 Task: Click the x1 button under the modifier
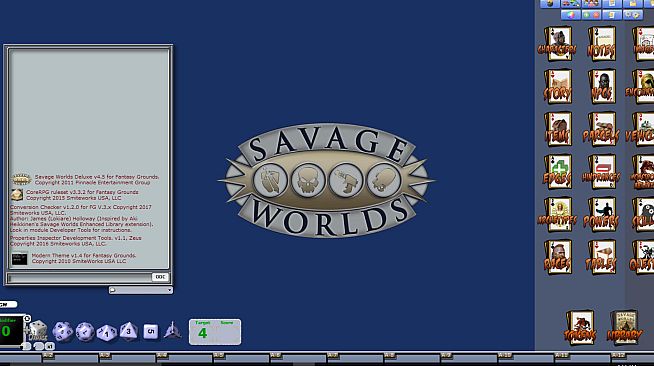pos(49,346)
